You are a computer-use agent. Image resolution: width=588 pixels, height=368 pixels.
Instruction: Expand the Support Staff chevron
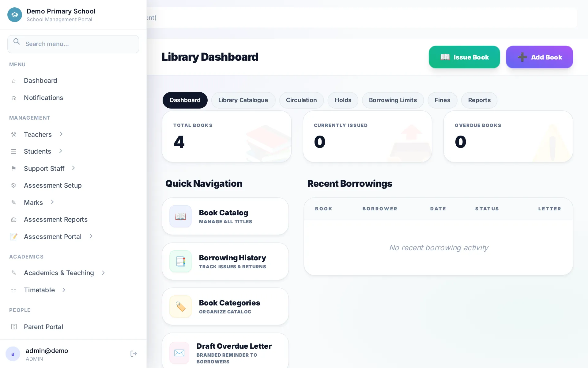(73, 168)
